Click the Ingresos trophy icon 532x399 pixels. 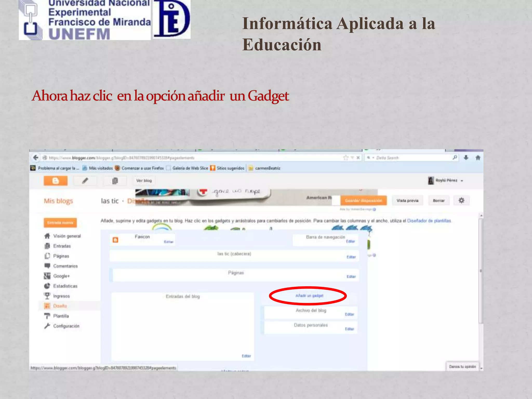[x=47, y=296]
